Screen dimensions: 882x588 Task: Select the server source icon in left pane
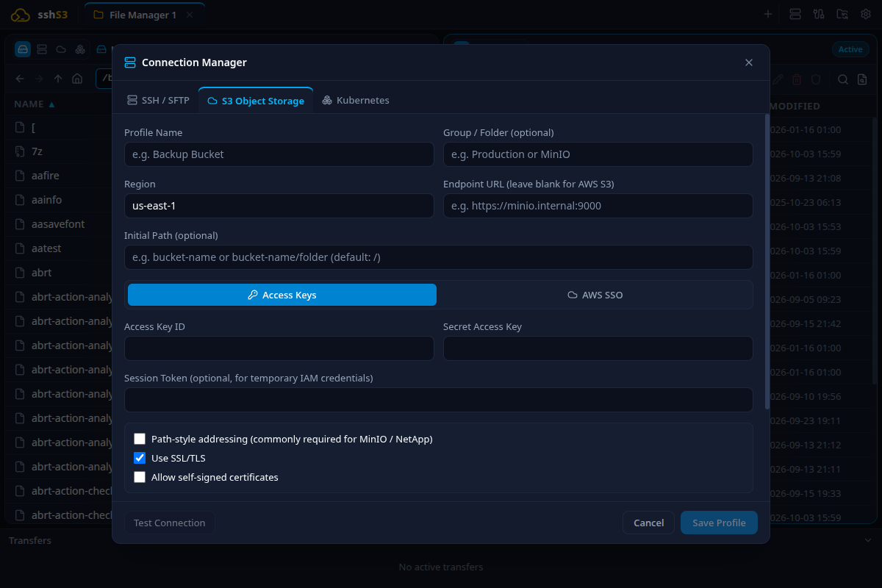click(42, 49)
